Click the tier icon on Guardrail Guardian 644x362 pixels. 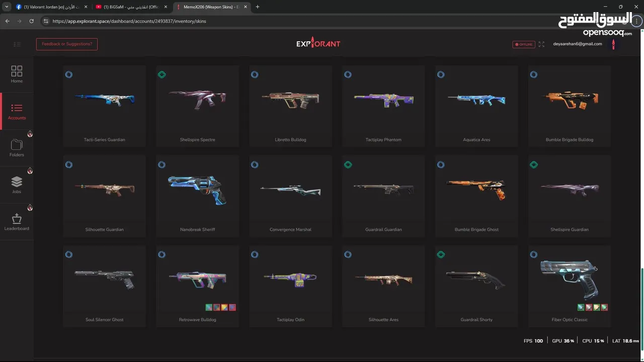pyautogui.click(x=348, y=164)
